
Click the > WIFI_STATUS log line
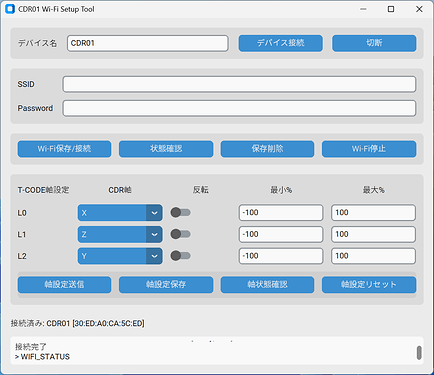(x=42, y=357)
